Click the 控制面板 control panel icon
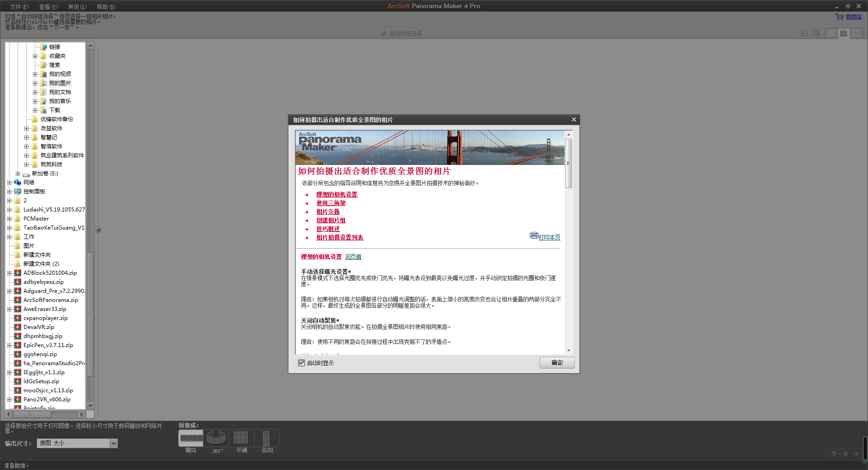Viewport: 868px width, 470px height. pyautogui.click(x=18, y=191)
